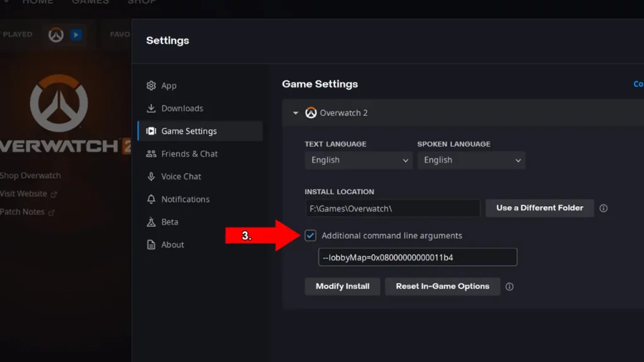This screenshot has height=362, width=644.
Task: Click the Beta flask icon
Action: point(151,222)
